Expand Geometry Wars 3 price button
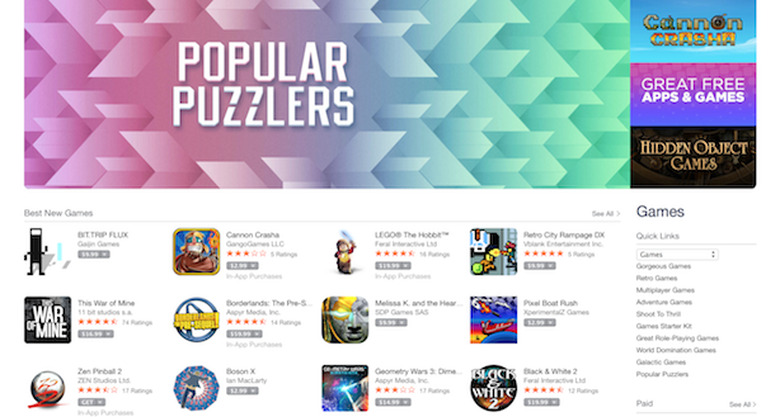Screen dimensions: 780x417 [392, 402]
